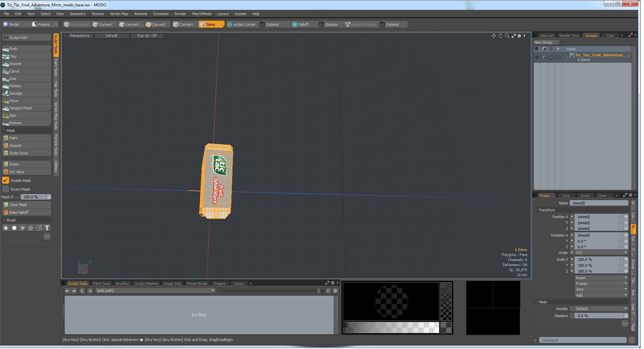Image resolution: width=644 pixels, height=349 pixels.
Task: Adjust the Mask Opacity 100.0 % slider
Action: click(35, 197)
